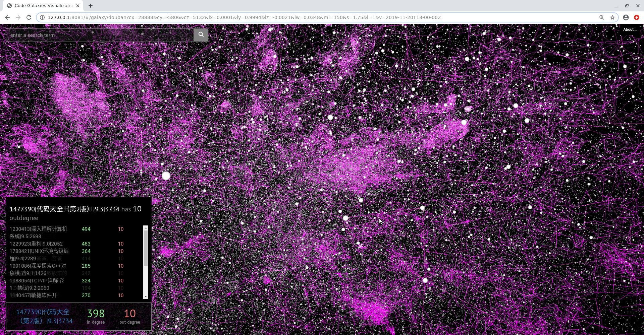Click the red extension icon
This screenshot has width=644, height=335.
pyautogui.click(x=636, y=17)
